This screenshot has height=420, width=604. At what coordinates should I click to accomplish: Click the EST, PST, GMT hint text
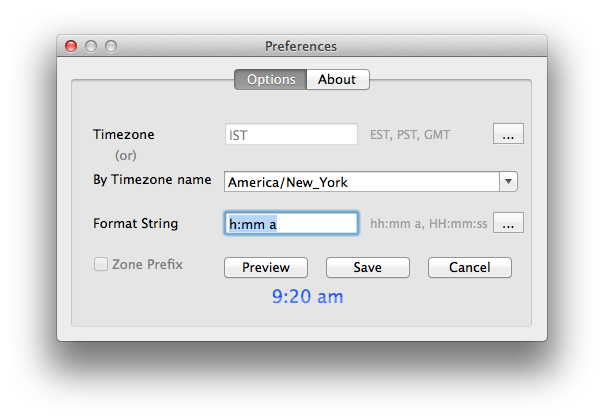[410, 134]
